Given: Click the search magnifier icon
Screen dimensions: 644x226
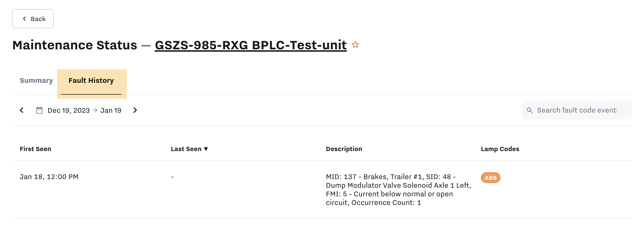Looking at the screenshot, I should 530,110.
